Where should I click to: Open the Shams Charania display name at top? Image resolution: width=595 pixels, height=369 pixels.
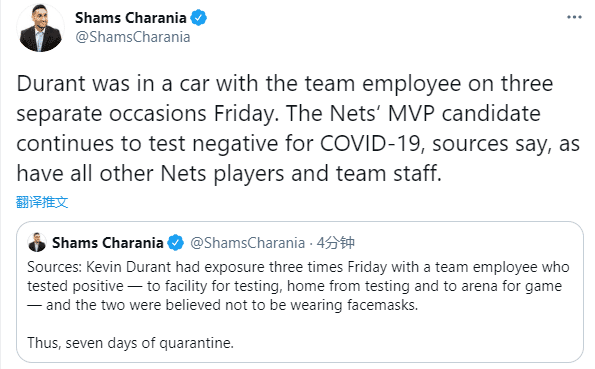click(x=131, y=18)
